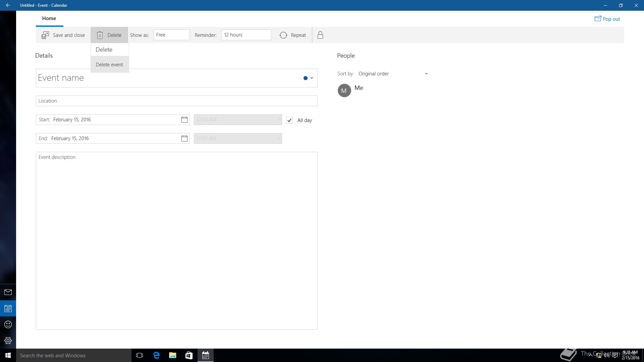Open Start date calendar picker icon
This screenshot has width=644, height=362.
point(184,120)
